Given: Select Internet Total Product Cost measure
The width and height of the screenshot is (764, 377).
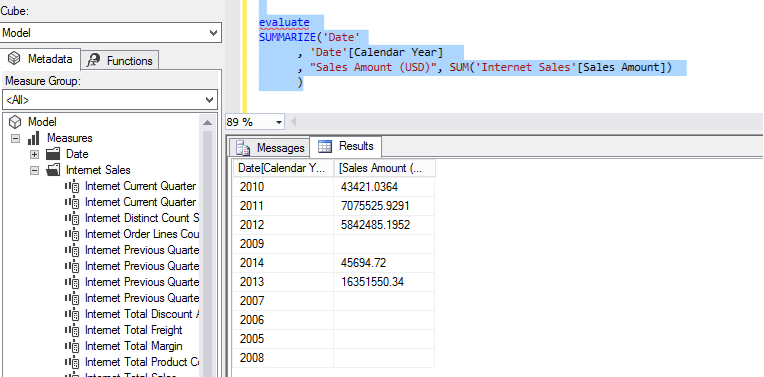Looking at the screenshot, I should pyautogui.click(x=142, y=362).
